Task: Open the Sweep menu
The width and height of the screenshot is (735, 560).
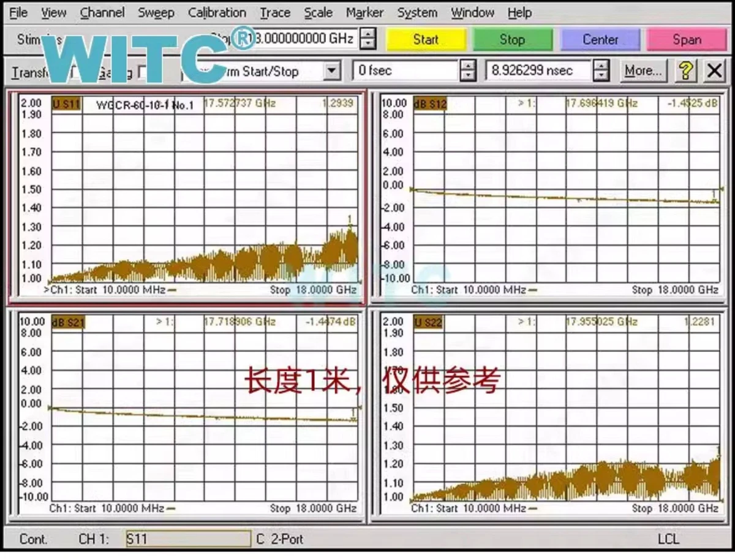Action: click(x=156, y=12)
